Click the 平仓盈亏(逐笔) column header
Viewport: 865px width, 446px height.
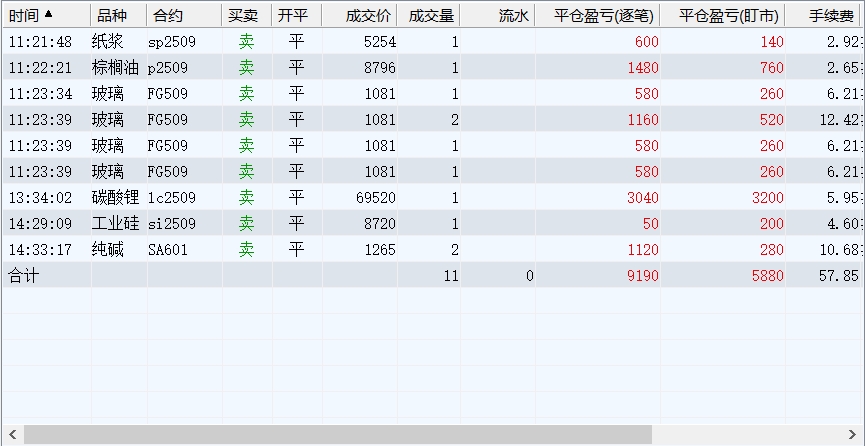click(x=597, y=16)
